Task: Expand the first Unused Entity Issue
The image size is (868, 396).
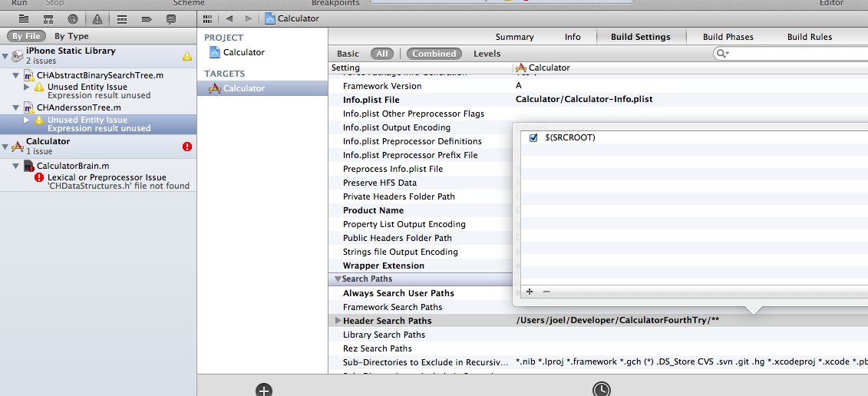Action: [27, 87]
